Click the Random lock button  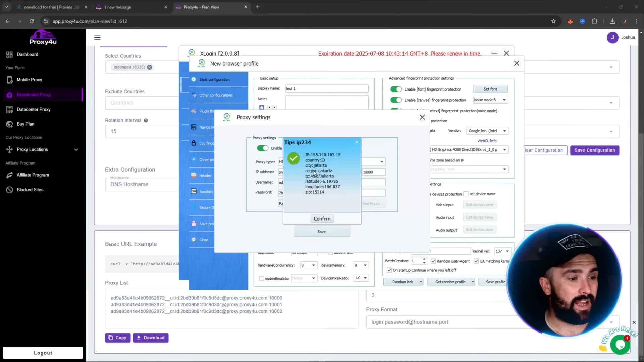point(403,282)
